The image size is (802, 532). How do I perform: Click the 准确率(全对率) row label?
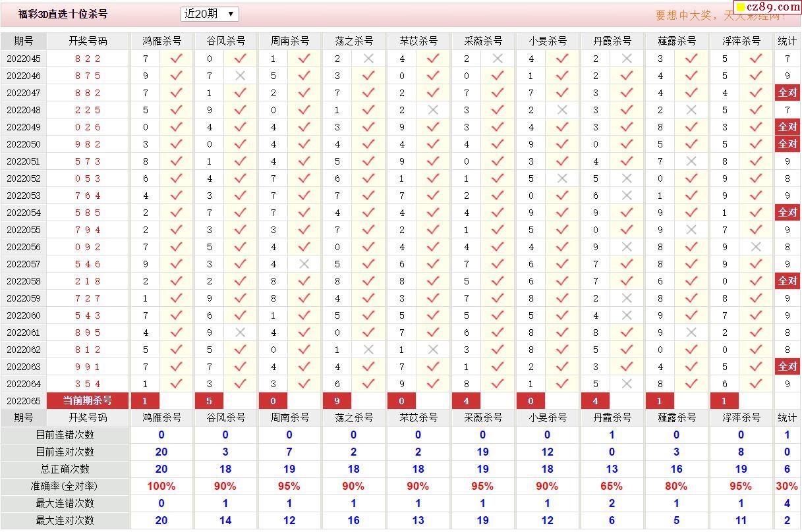tap(65, 487)
